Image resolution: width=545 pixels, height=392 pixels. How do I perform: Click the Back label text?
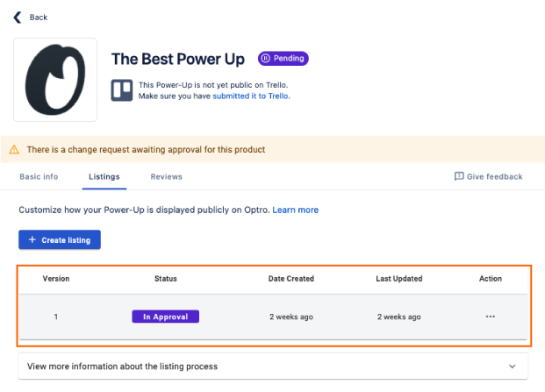pos(39,18)
